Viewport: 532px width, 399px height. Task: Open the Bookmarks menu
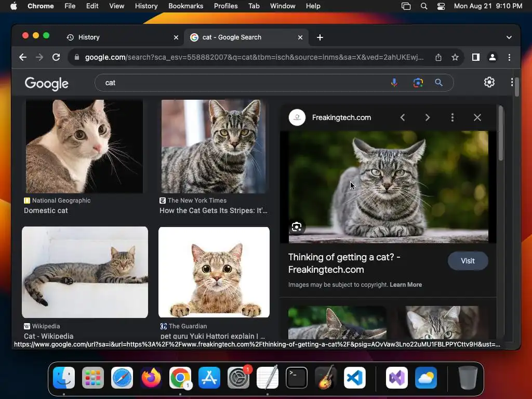click(x=185, y=6)
